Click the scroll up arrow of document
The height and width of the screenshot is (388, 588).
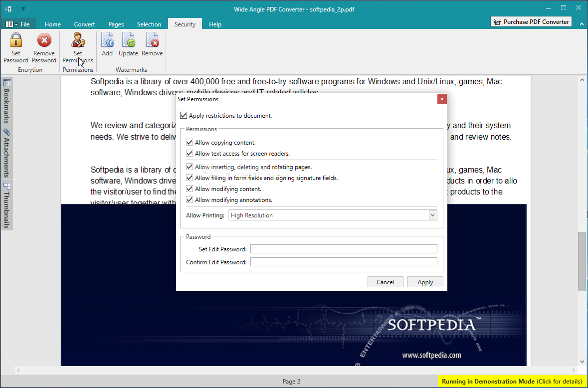click(x=582, y=80)
